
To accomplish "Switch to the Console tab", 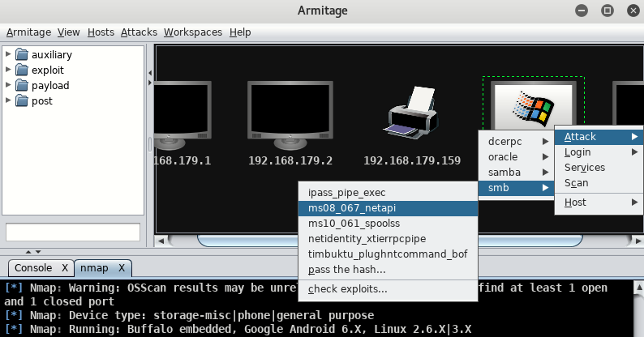I will (x=34, y=267).
